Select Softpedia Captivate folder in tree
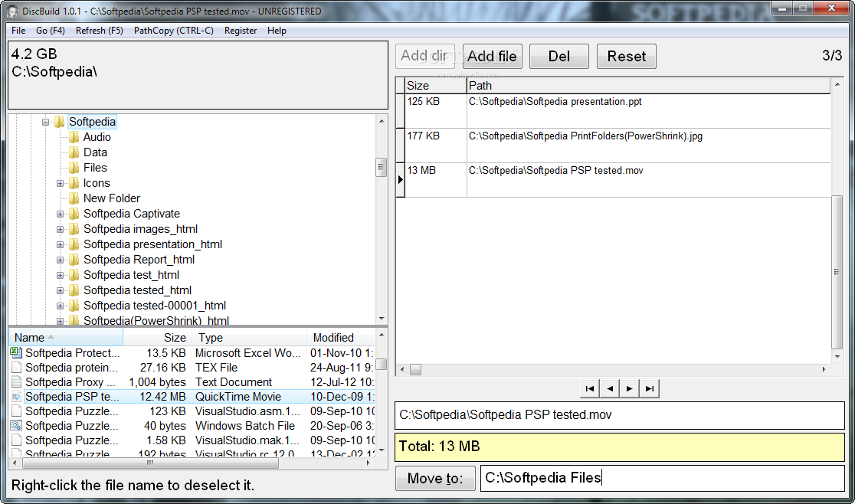The height and width of the screenshot is (504, 855). tap(132, 214)
